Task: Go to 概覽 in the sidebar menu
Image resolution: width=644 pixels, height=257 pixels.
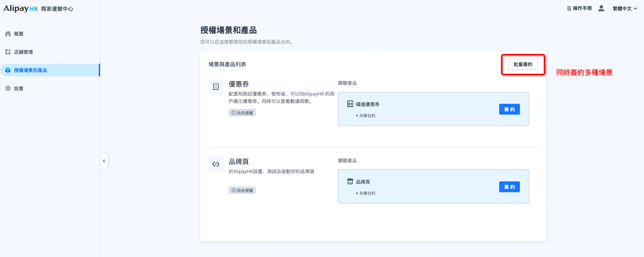Action: point(19,34)
